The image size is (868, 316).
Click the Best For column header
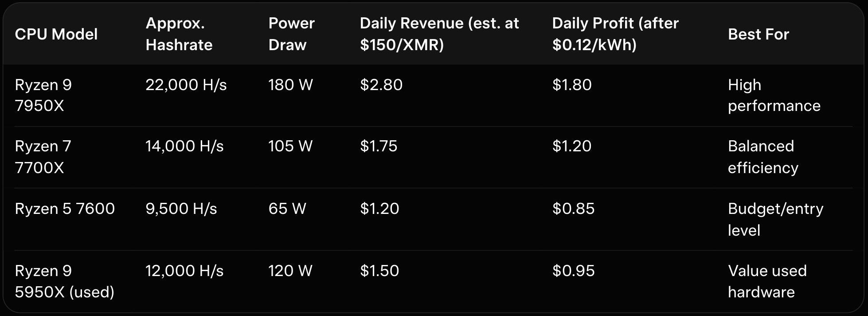pyautogui.click(x=759, y=34)
